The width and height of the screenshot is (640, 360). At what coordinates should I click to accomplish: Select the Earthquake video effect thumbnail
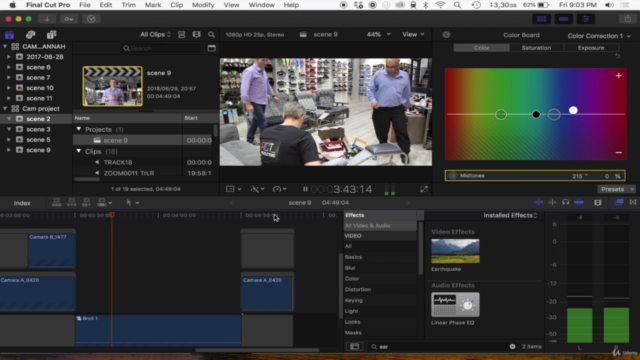coord(455,251)
